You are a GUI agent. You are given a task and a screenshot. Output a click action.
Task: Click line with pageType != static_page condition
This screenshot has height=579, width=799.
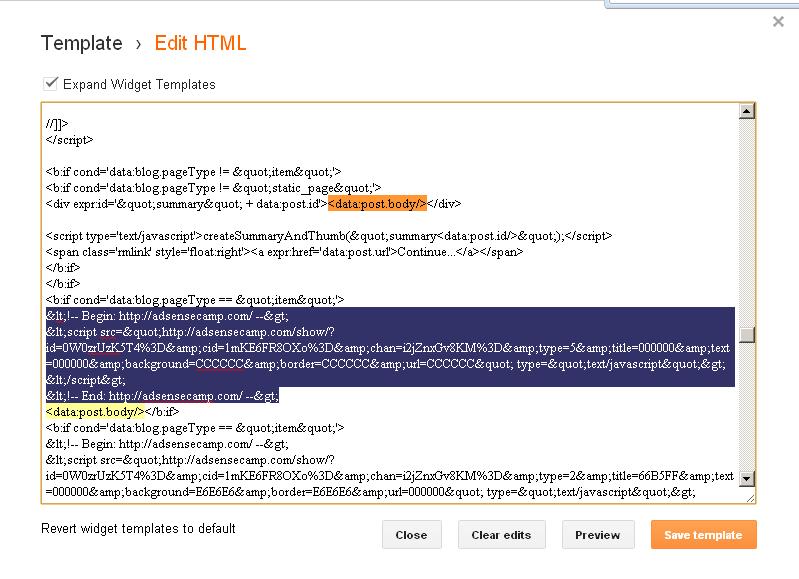pos(214,188)
